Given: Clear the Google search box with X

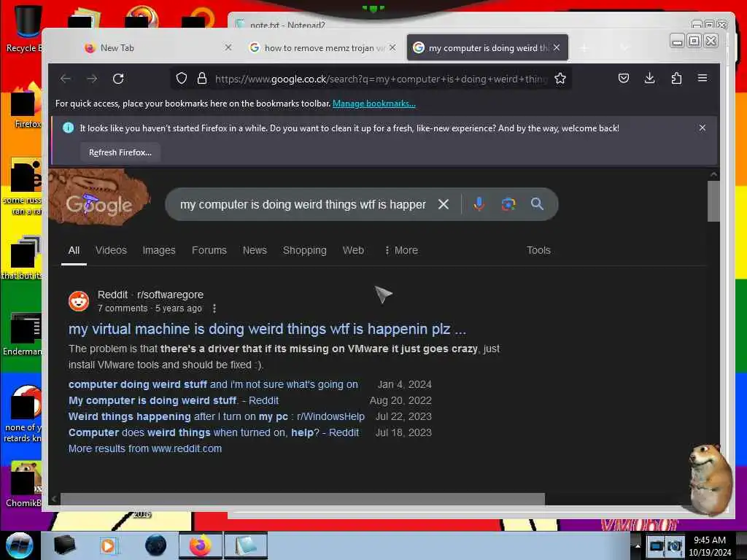Looking at the screenshot, I should (444, 204).
